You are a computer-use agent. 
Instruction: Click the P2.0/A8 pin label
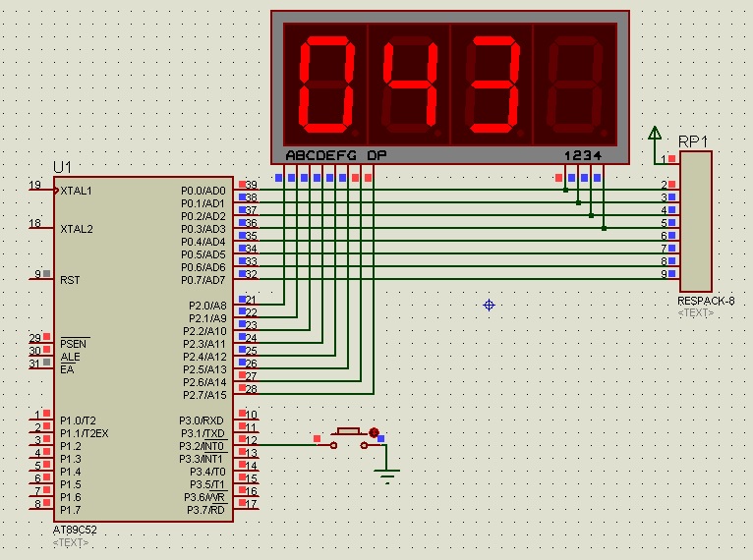click(207, 306)
